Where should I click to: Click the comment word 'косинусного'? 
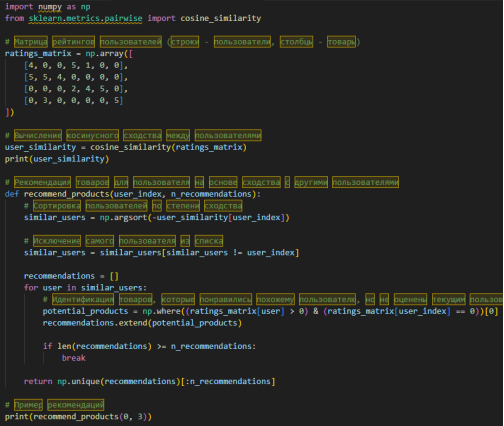pyautogui.click(x=92, y=135)
